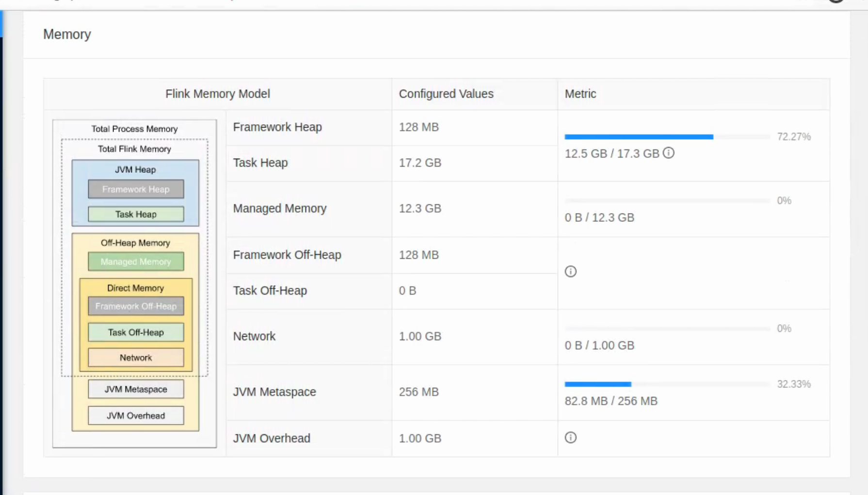Click the Managed Memory 0% progress bar
The image size is (868, 495).
point(667,200)
